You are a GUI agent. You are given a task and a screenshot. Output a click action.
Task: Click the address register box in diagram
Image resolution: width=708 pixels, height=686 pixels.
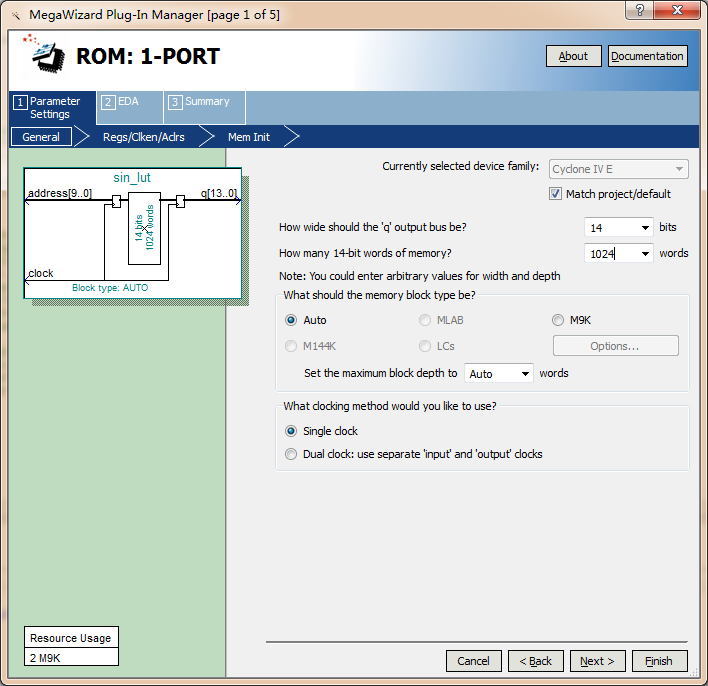coord(116,201)
